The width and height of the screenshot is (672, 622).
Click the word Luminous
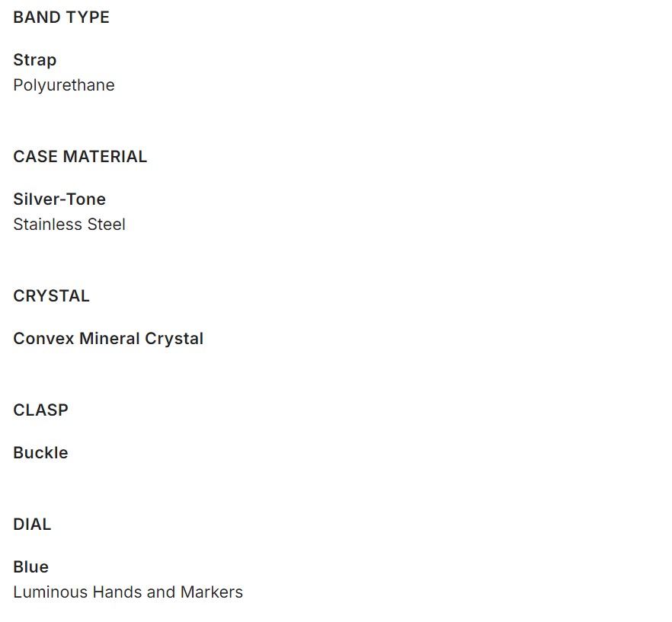pyautogui.click(x=50, y=592)
